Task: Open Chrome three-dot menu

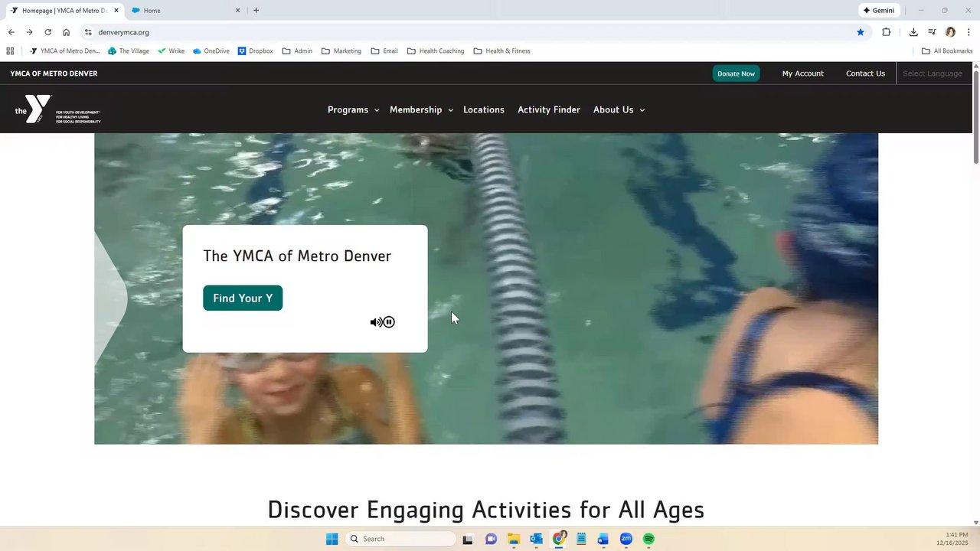Action: [x=969, y=32]
